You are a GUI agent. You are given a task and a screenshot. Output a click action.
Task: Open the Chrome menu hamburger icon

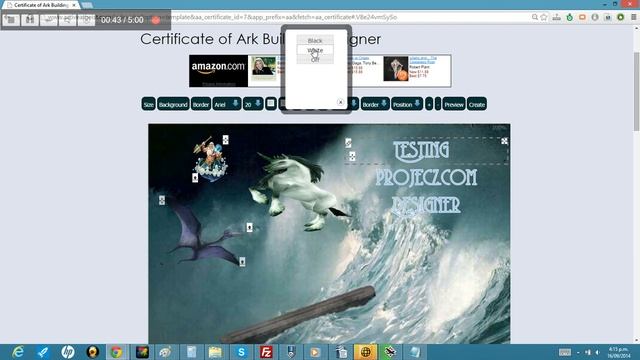pos(633,17)
